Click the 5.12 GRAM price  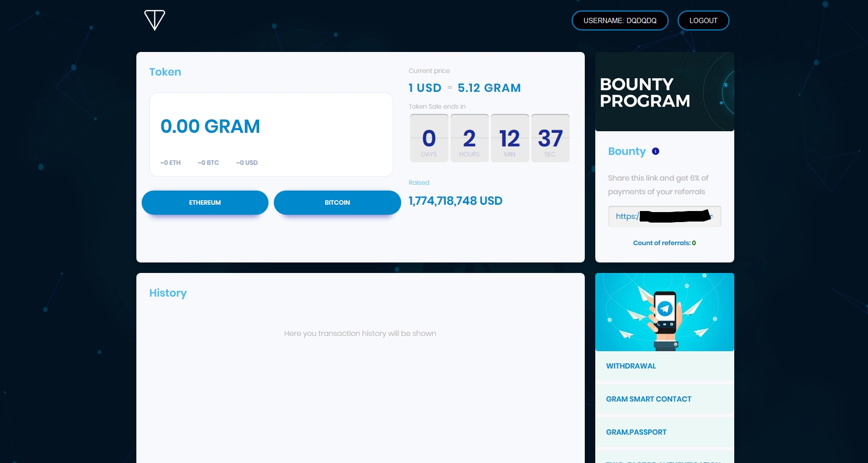489,88
